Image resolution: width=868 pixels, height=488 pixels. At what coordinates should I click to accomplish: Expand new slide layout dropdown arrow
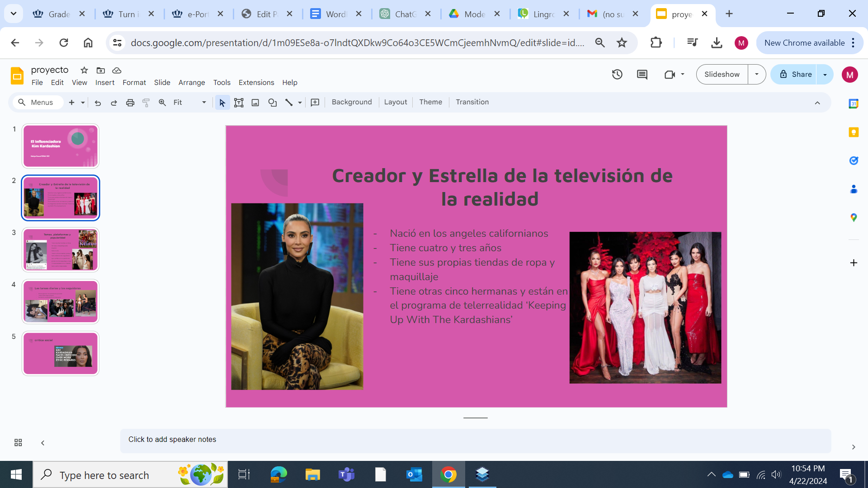(x=83, y=103)
